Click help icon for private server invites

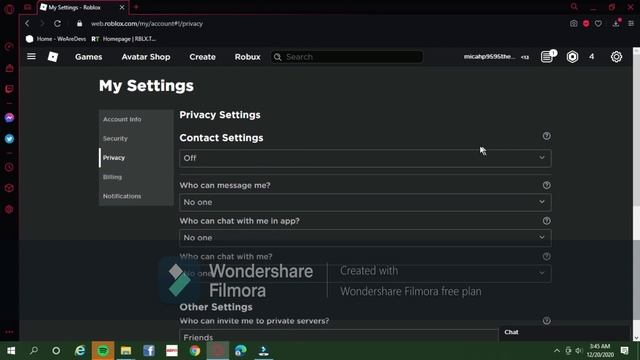[x=546, y=321]
